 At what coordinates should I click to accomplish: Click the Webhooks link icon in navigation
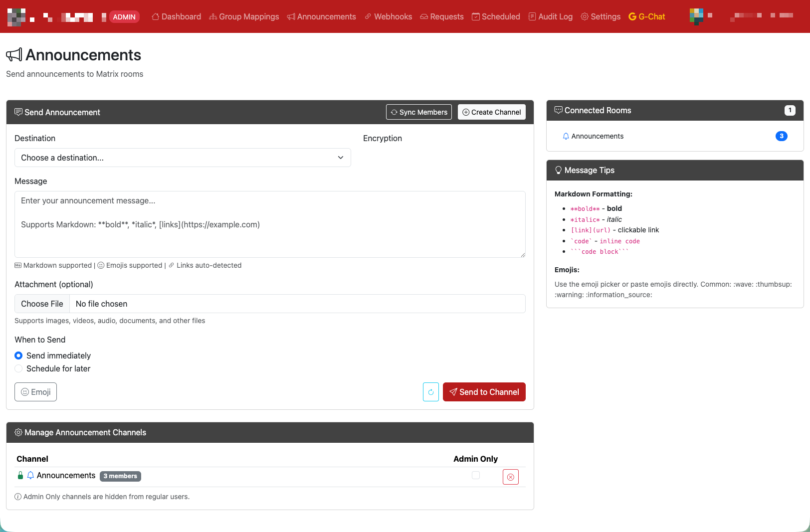[x=368, y=16]
